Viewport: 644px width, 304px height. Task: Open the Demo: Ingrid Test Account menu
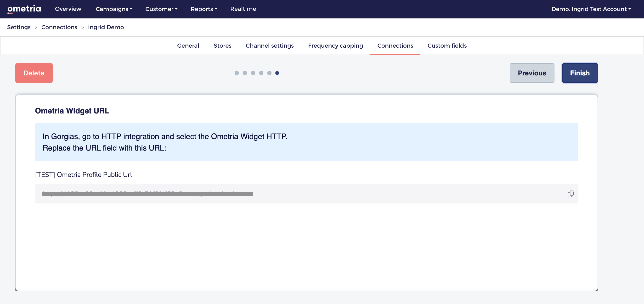(591, 9)
